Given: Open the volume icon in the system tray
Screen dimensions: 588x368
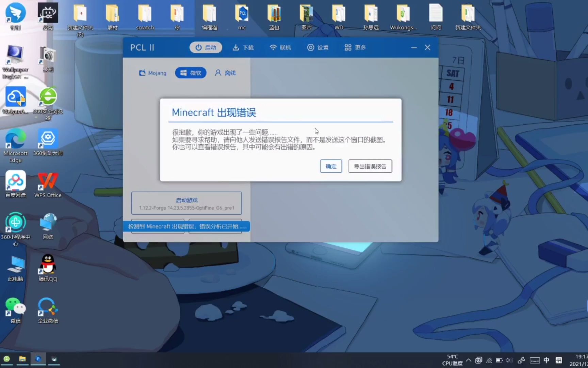Looking at the screenshot, I should click(509, 360).
